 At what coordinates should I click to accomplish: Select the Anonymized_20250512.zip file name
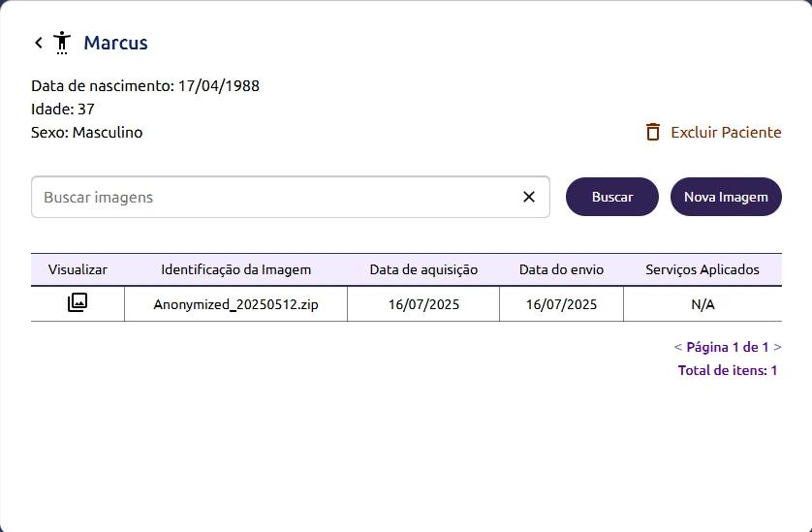[235, 304]
